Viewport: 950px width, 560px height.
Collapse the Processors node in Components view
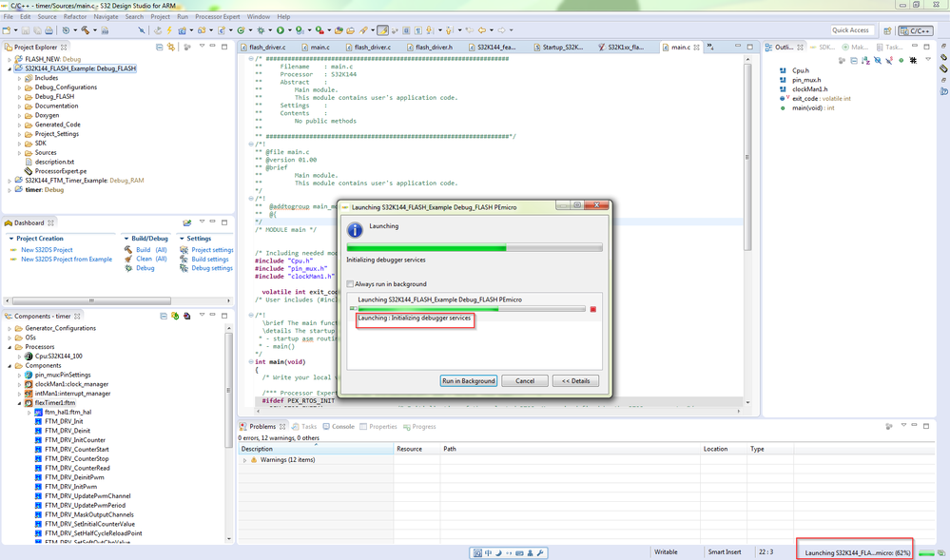tap(10, 347)
